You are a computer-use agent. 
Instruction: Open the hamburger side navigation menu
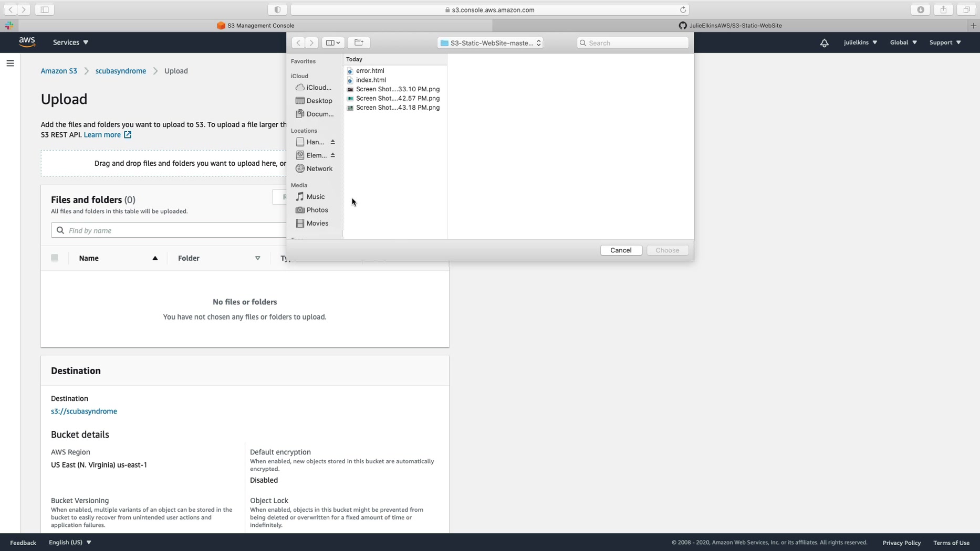(x=10, y=63)
